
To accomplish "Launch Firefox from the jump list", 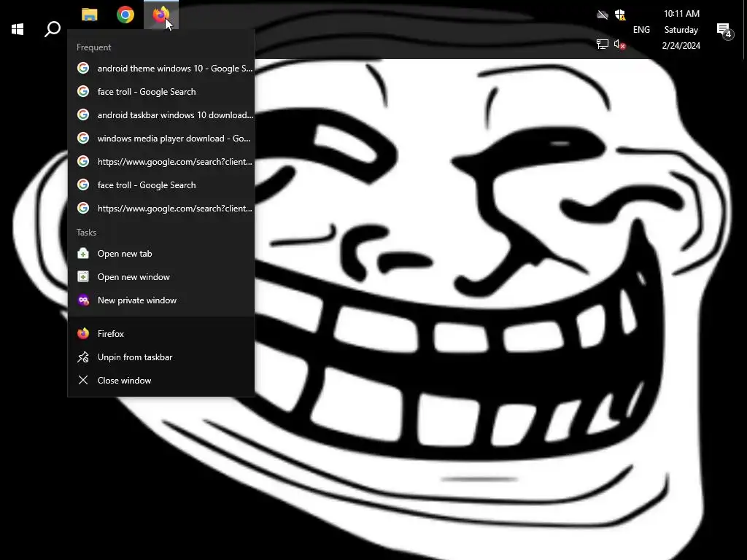I will pos(161,333).
